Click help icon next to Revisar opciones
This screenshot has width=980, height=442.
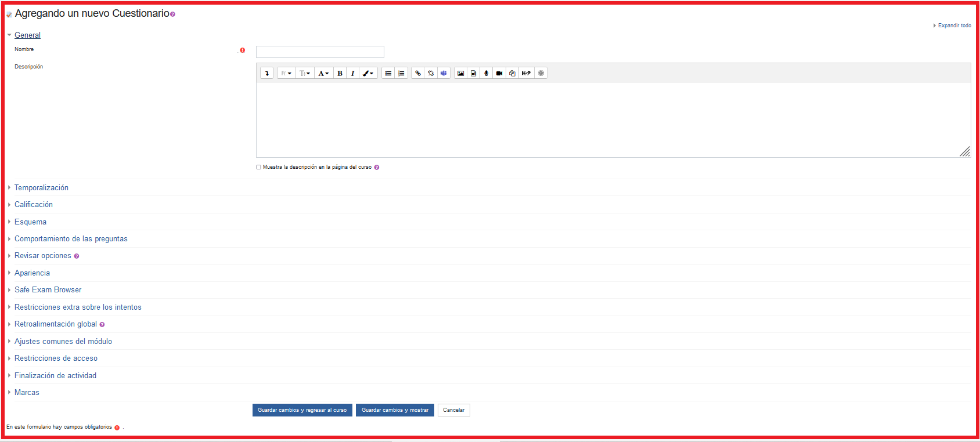click(x=77, y=256)
